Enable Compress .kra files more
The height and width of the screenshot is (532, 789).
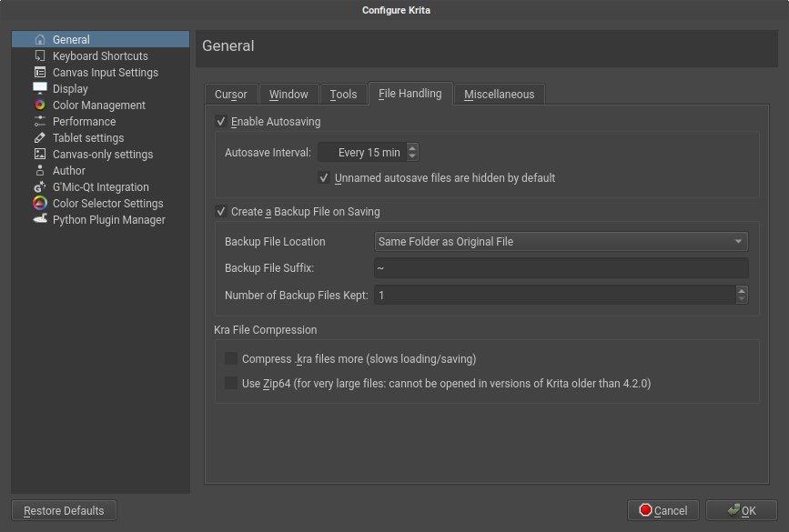click(x=230, y=358)
